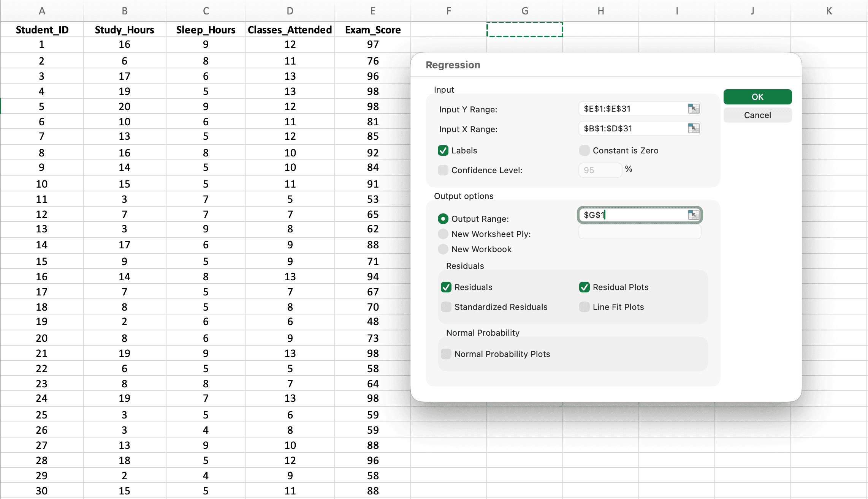Screen dimensions: 868x499
Task: Click range selector icon for Input X Range
Action: coord(694,128)
